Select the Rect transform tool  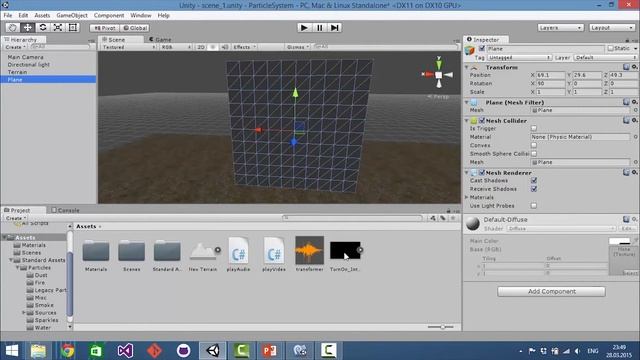pyautogui.click(x=73, y=27)
